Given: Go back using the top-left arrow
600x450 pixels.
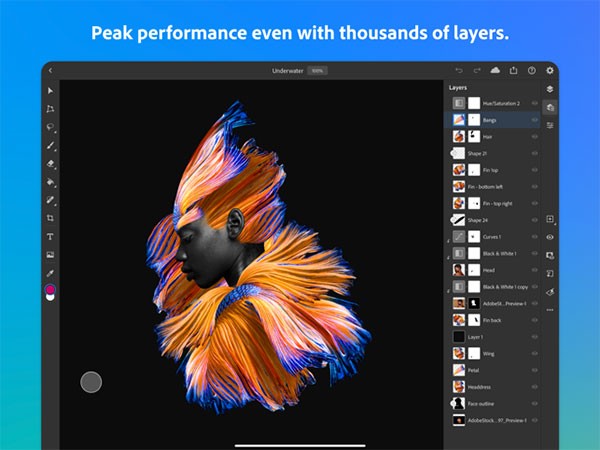Looking at the screenshot, I should click(50, 71).
